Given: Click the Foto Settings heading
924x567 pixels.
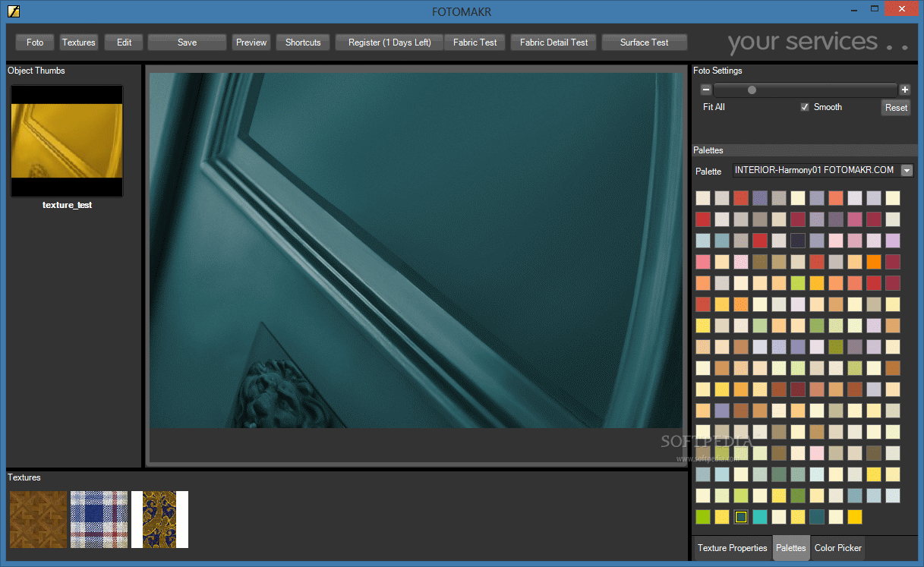Looking at the screenshot, I should tap(717, 71).
